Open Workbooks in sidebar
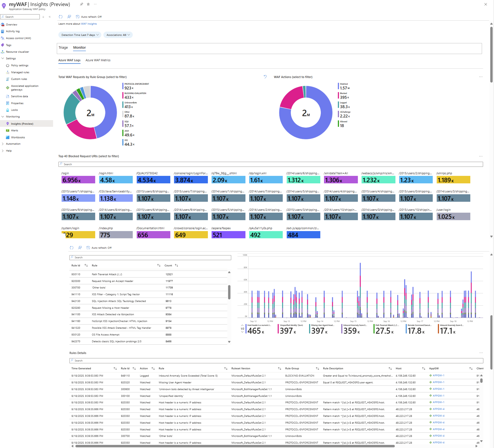This screenshot has width=494, height=448. pos(18,137)
